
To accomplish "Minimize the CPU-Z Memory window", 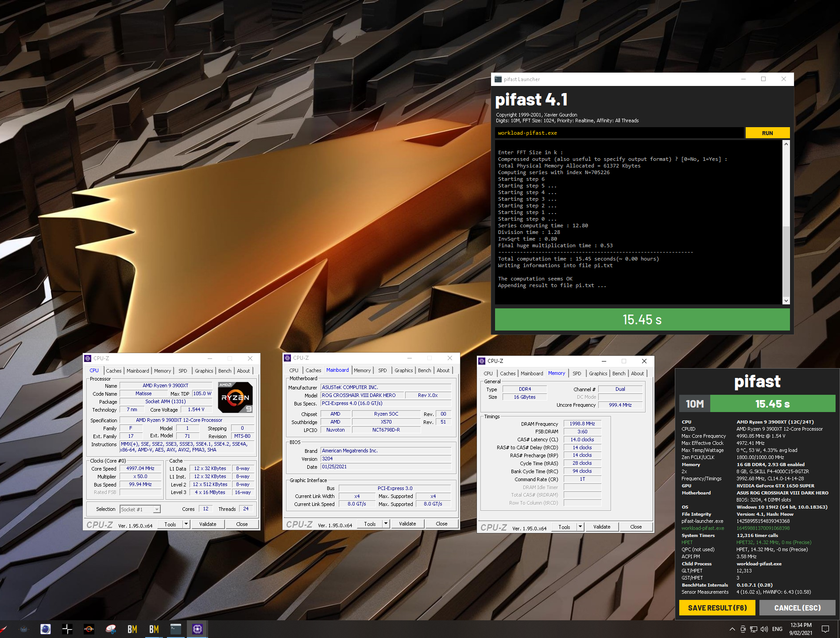I will [x=604, y=361].
